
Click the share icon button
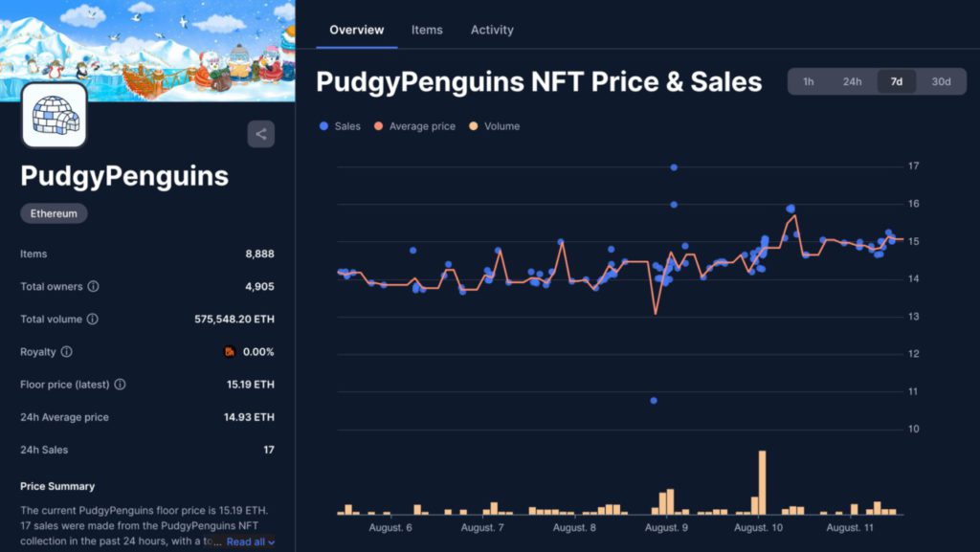(260, 134)
